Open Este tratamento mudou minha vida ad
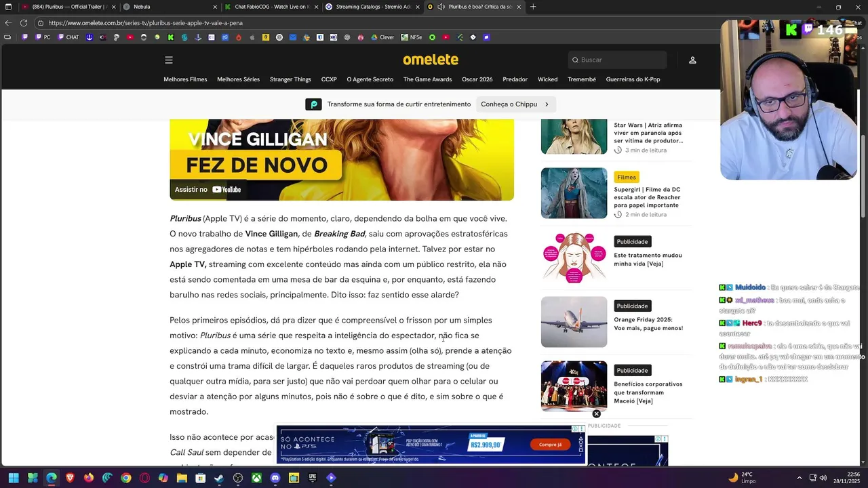 click(648, 260)
